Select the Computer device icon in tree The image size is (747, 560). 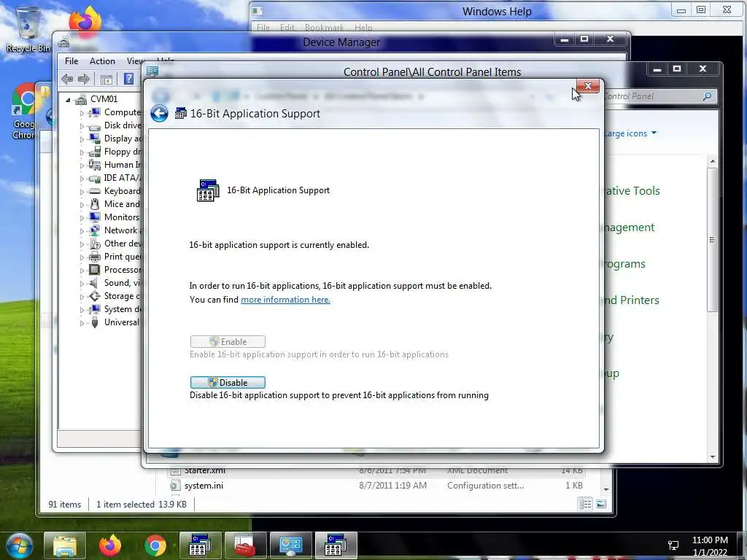pos(94,112)
